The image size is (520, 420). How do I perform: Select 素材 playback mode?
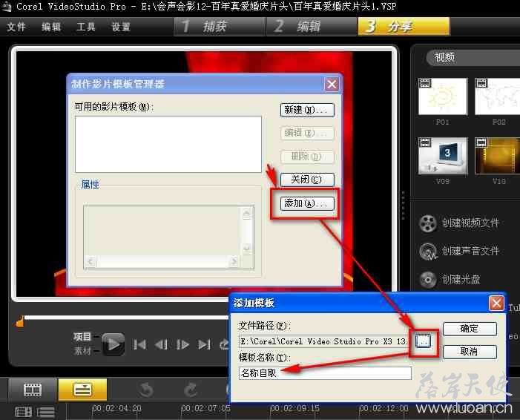(x=82, y=351)
